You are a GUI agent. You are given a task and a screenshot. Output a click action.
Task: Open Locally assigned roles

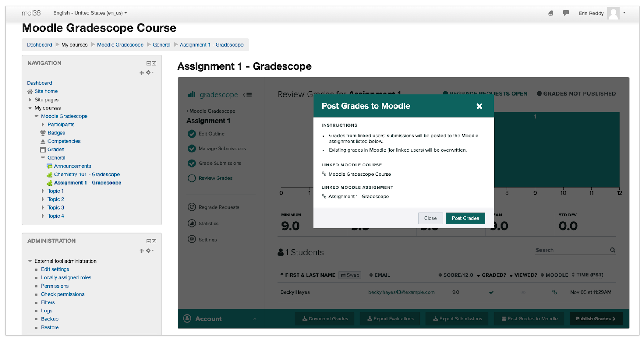[x=66, y=278]
